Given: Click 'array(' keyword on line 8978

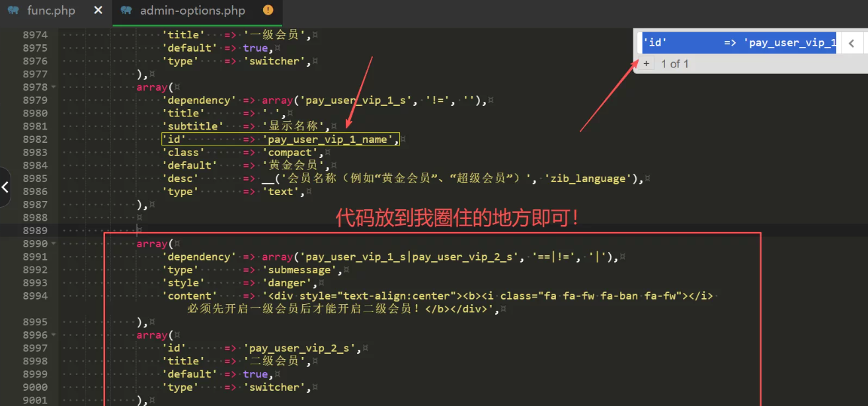Looking at the screenshot, I should 153,87.
